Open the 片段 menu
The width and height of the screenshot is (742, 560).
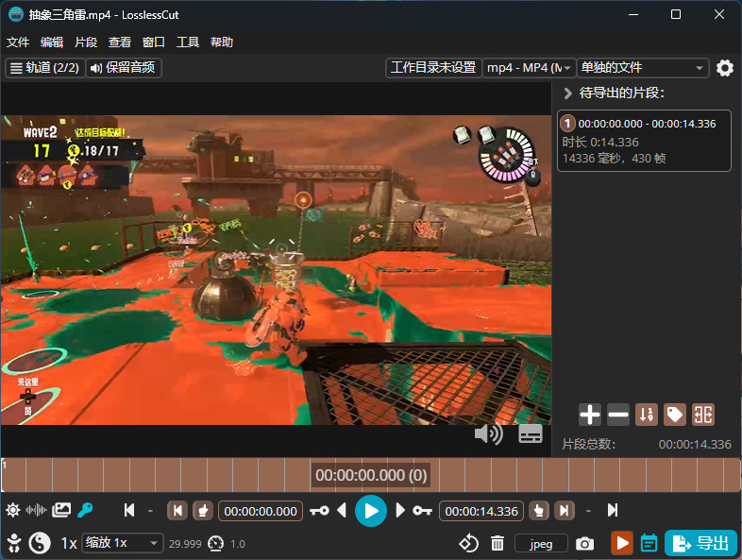pyautogui.click(x=86, y=42)
